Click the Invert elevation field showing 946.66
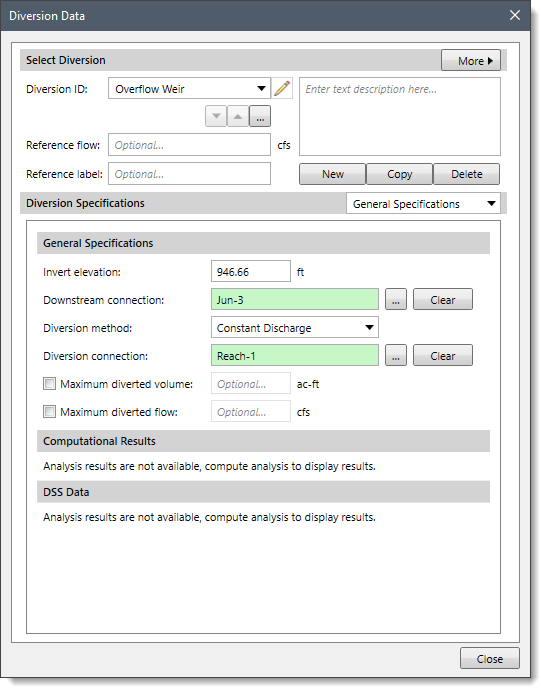Image resolution: width=541 pixels, height=688 pixels. [x=251, y=272]
